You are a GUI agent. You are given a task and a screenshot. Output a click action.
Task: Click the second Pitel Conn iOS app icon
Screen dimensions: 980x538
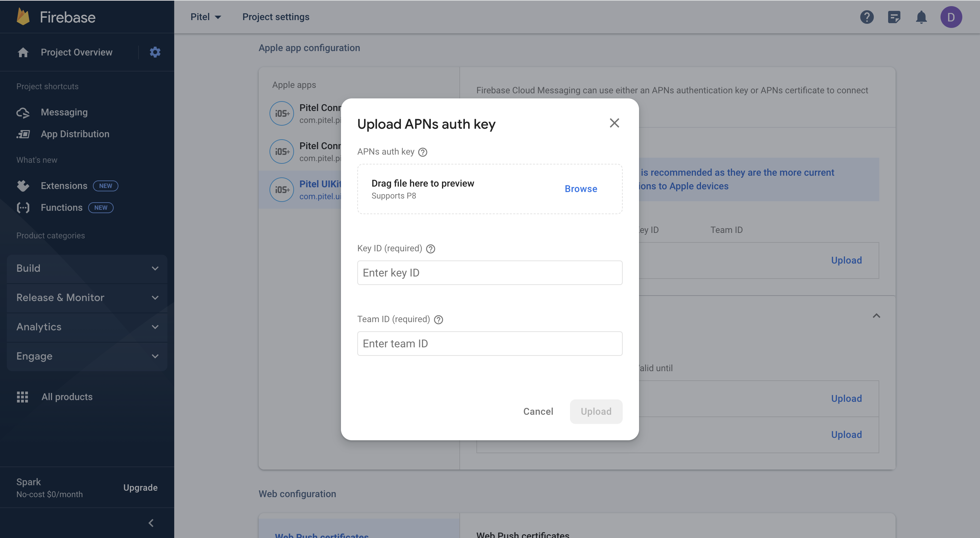pyautogui.click(x=281, y=152)
